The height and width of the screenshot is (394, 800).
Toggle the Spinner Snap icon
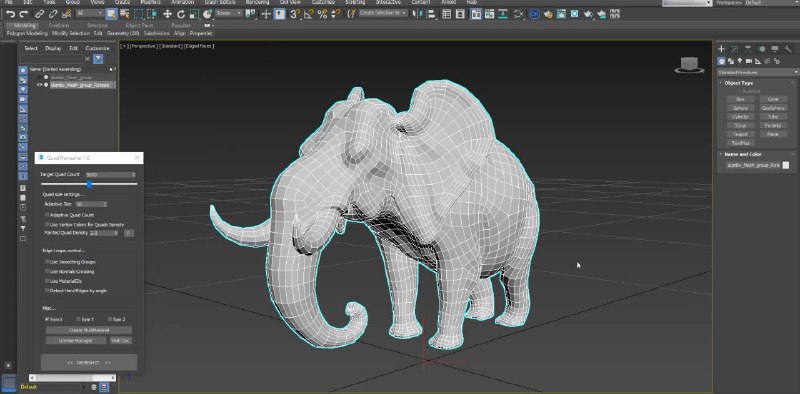coord(335,14)
